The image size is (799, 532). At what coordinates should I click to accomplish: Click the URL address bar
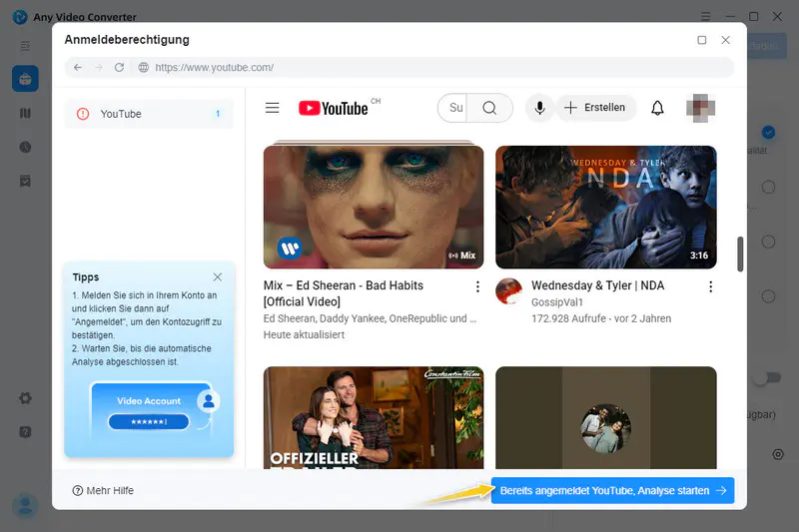[x=399, y=68]
